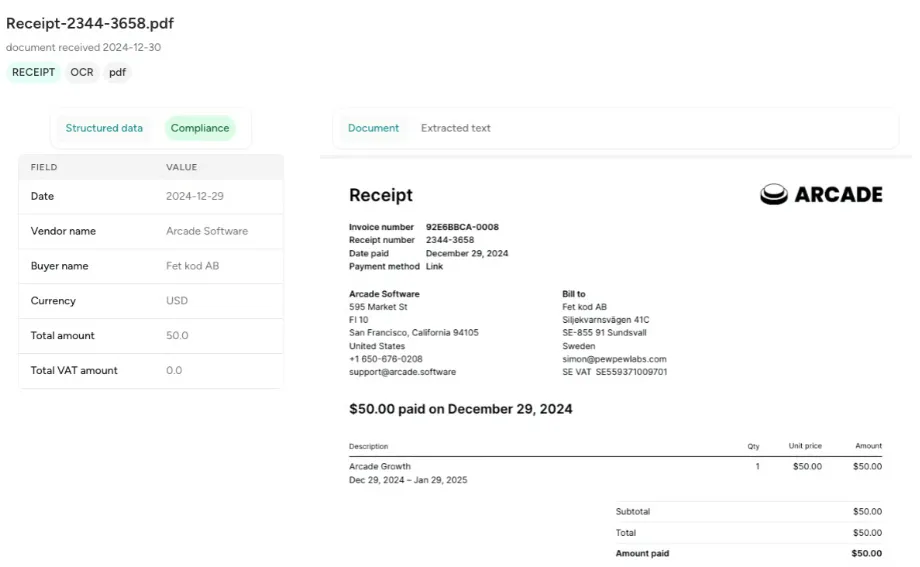The width and height of the screenshot is (920, 567).
Task: Select the Document tab
Action: (x=373, y=128)
